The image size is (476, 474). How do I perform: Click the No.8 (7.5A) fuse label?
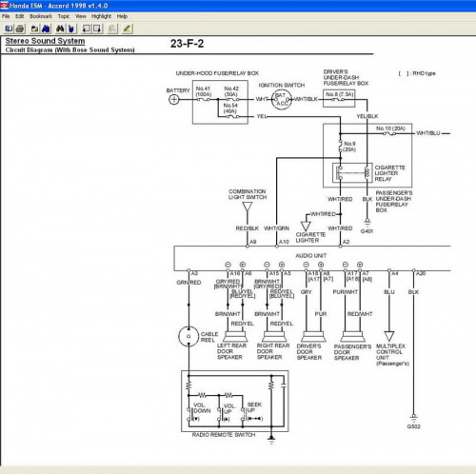(339, 94)
